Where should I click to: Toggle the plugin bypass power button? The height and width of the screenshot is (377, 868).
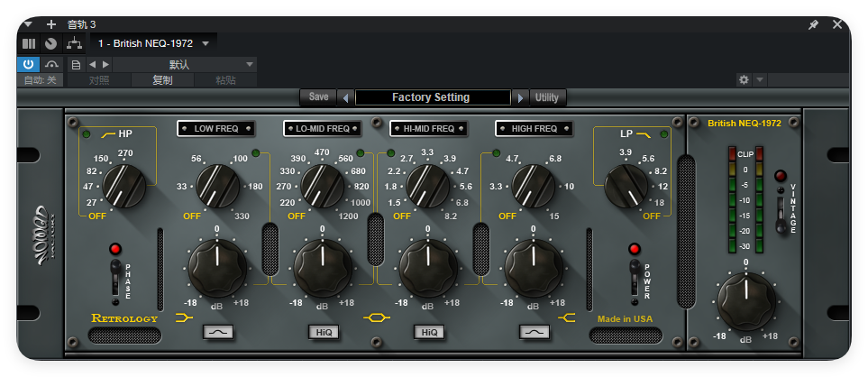(x=28, y=64)
